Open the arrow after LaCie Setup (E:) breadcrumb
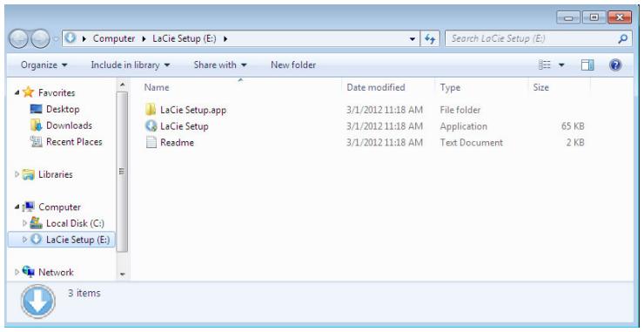Viewport: 644px width, 332px height. click(225, 39)
